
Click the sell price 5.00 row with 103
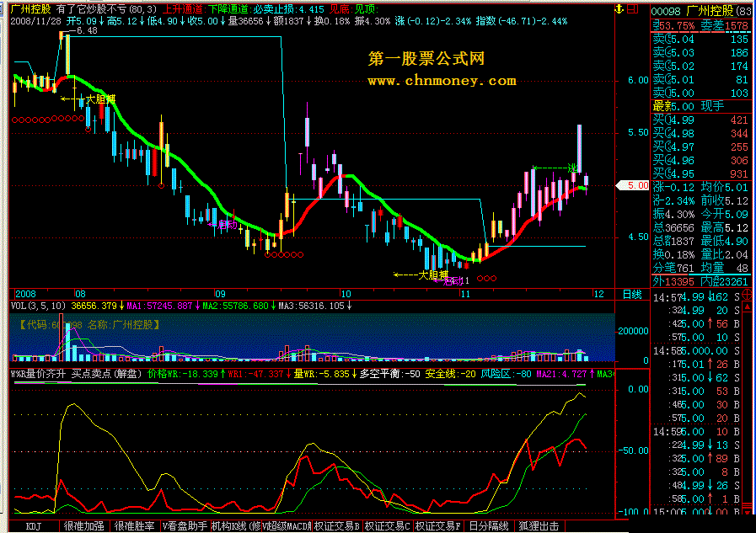[700, 93]
